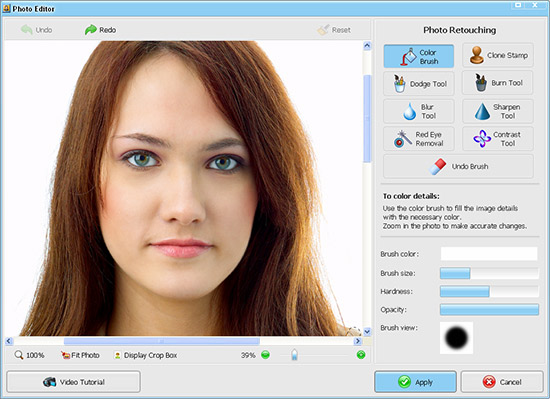Click the horizontal scrollbar left arrow
Image resolution: width=550 pixels, height=399 pixels.
[9, 341]
